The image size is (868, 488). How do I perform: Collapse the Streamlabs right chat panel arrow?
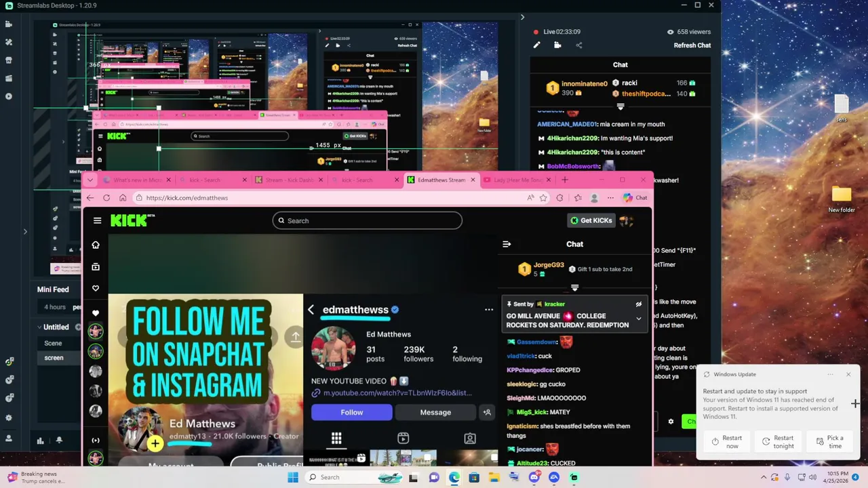(x=522, y=17)
